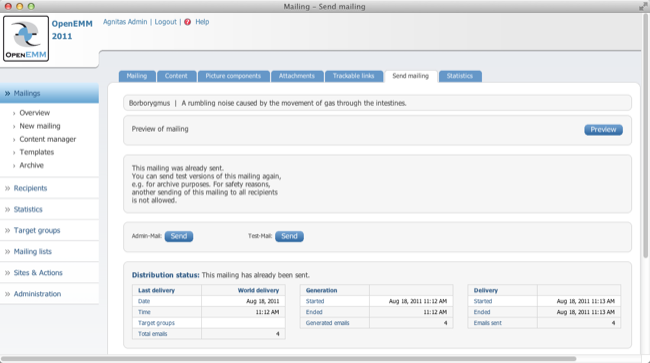
Task: Click the Agnitas Admin link
Action: 125,22
